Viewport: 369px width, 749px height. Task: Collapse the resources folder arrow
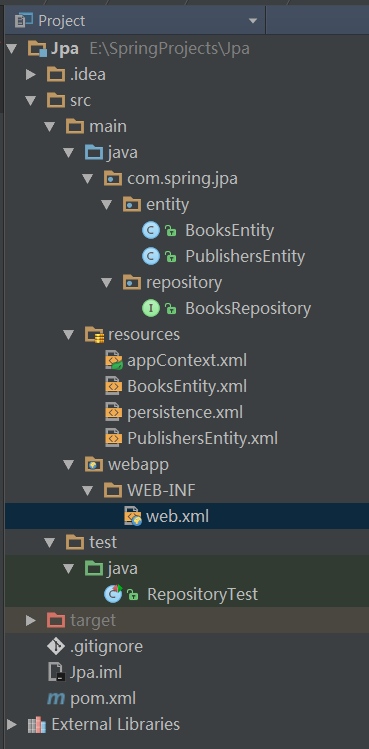coord(69,334)
